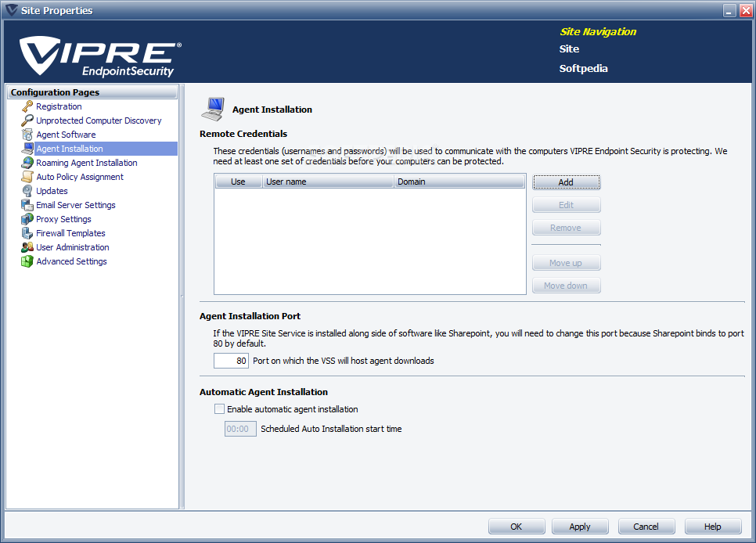Click the Edit credentials button
The image size is (756, 543).
pos(566,204)
